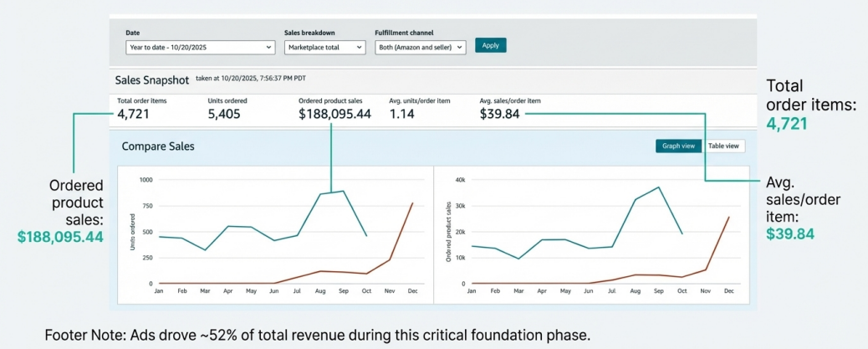868x349 pixels.
Task: Click December point on Ordered product sales chart
Action: 728,217
